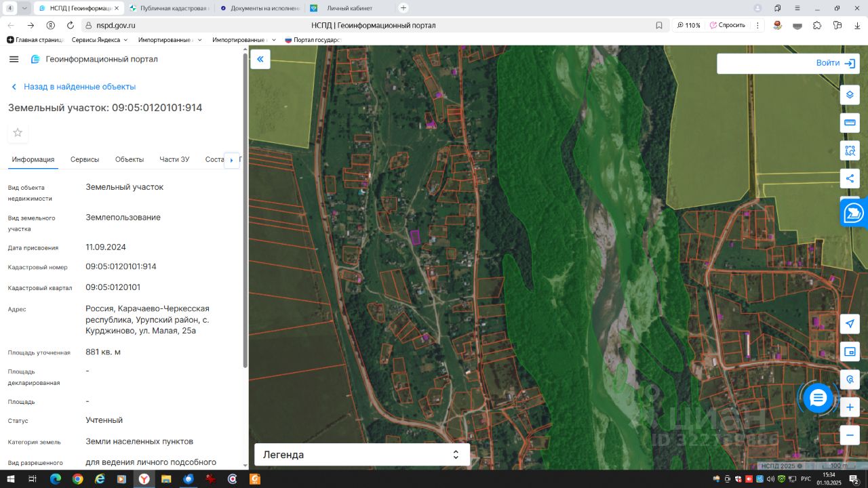This screenshot has width=868, height=488.
Task: Open the tab list dropdown arrow
Action: pyautogui.click(x=24, y=8)
